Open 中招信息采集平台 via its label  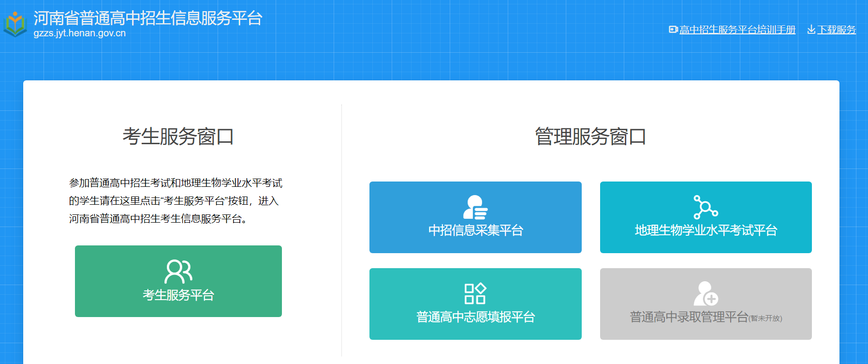[475, 230]
